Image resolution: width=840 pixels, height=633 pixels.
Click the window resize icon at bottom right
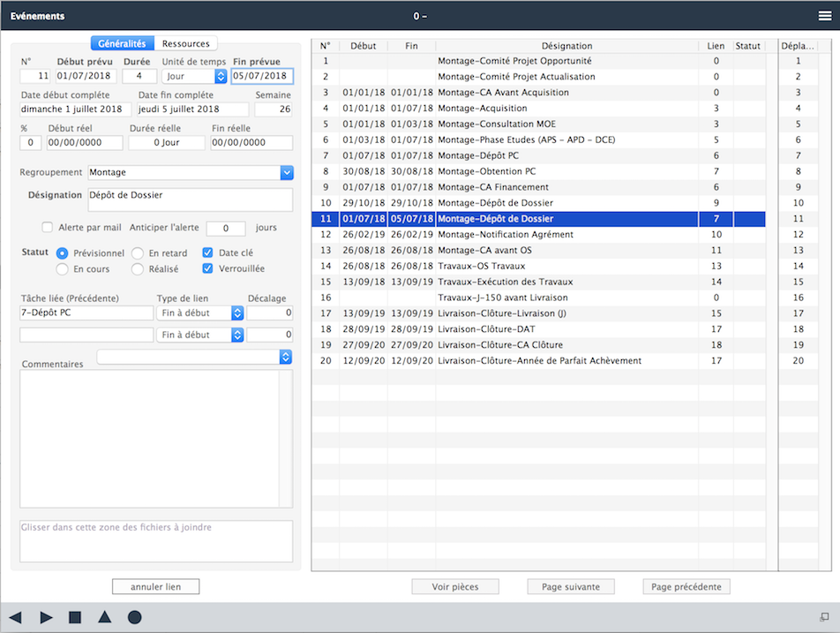pyautogui.click(x=824, y=617)
